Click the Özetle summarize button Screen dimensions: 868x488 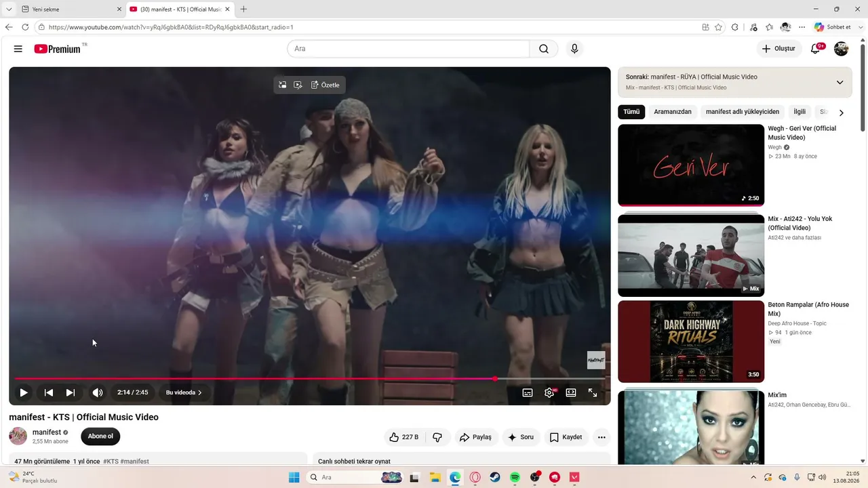pyautogui.click(x=325, y=85)
